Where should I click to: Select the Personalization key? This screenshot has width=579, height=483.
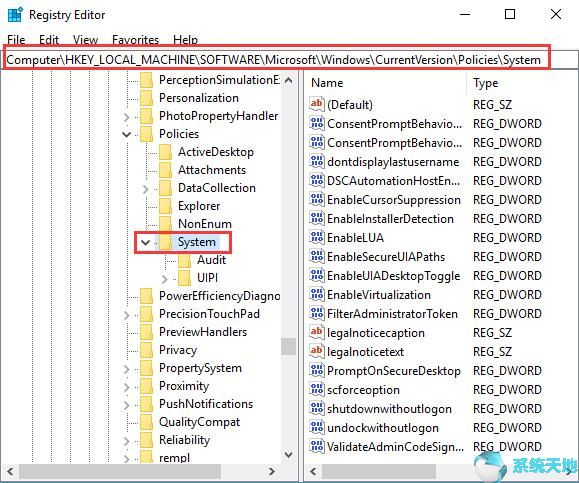(199, 98)
